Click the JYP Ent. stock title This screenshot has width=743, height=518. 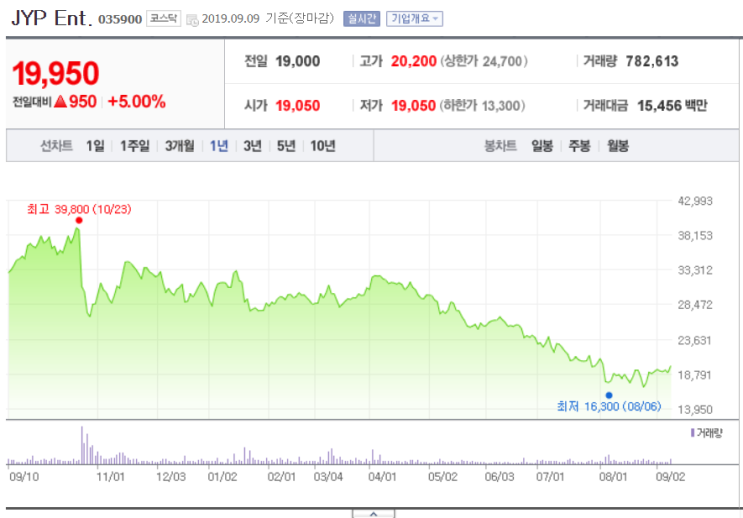(51, 18)
